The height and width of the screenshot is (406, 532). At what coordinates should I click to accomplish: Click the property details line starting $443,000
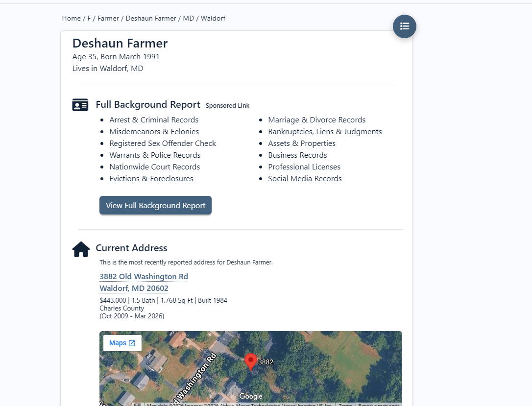click(x=163, y=300)
